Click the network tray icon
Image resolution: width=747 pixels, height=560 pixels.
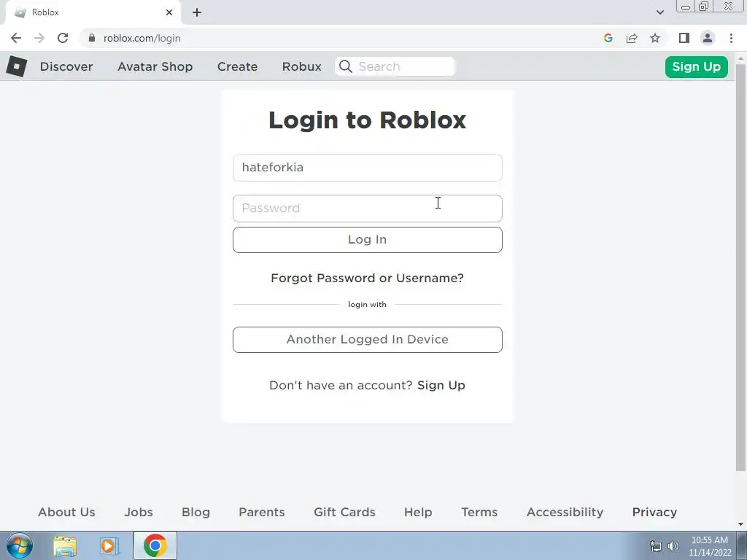tap(656, 546)
